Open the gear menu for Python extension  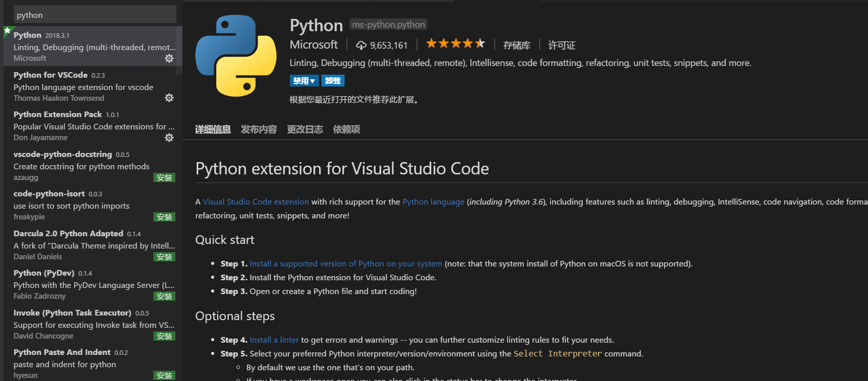pos(169,58)
